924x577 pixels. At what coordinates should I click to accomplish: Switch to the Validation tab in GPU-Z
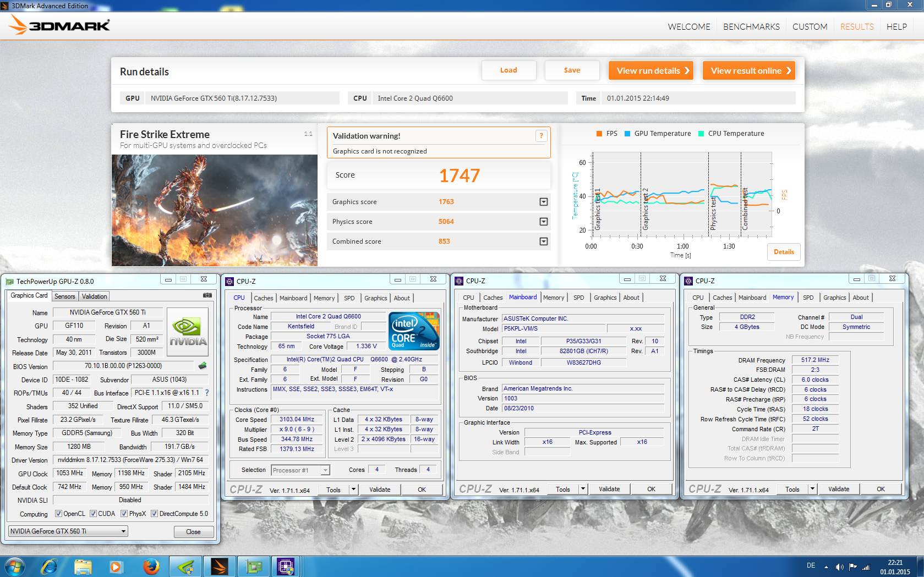tap(95, 296)
